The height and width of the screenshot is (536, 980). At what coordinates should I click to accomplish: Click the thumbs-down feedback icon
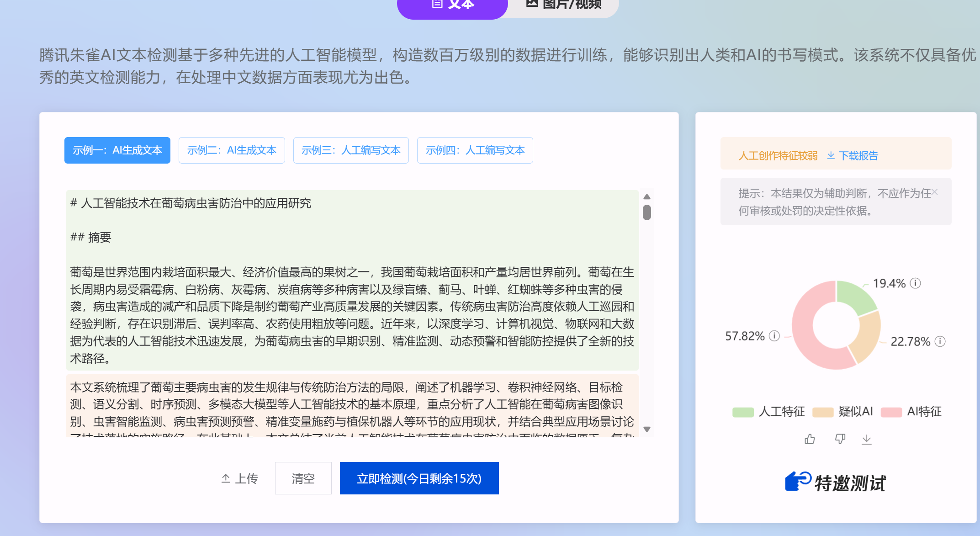[x=840, y=439]
